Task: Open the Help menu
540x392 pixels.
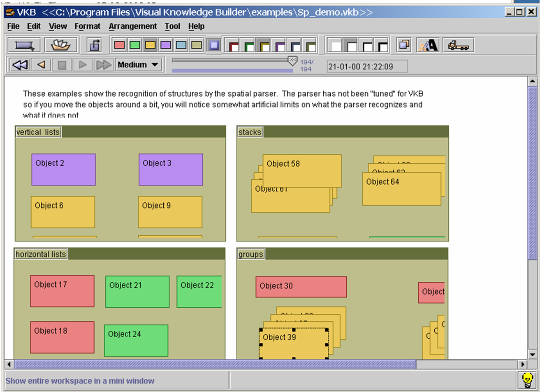Action: click(x=196, y=26)
